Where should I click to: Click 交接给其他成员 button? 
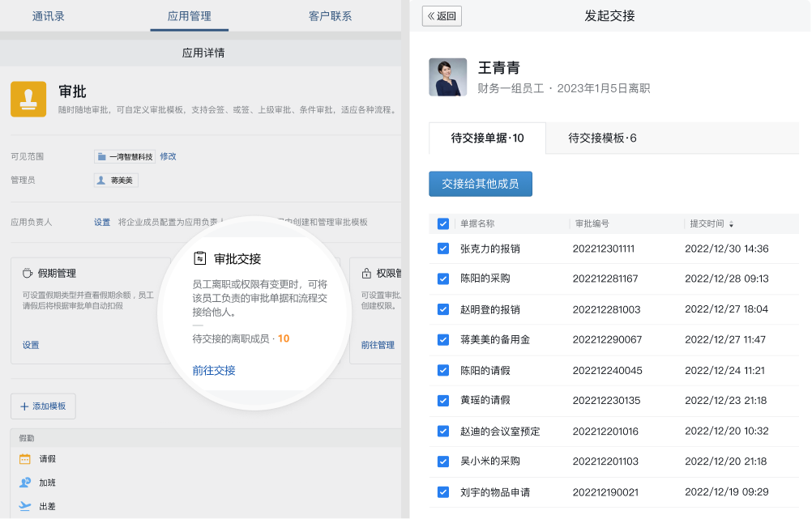[x=480, y=184]
